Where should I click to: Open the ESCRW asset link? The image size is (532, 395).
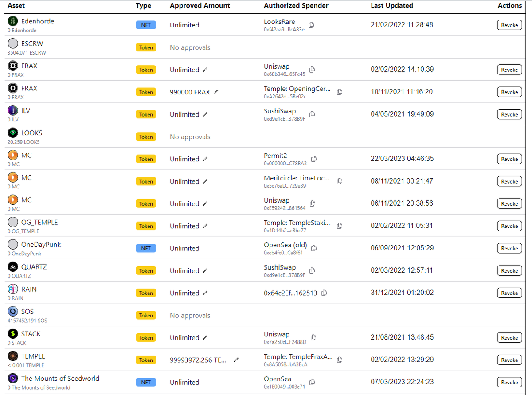32,43
